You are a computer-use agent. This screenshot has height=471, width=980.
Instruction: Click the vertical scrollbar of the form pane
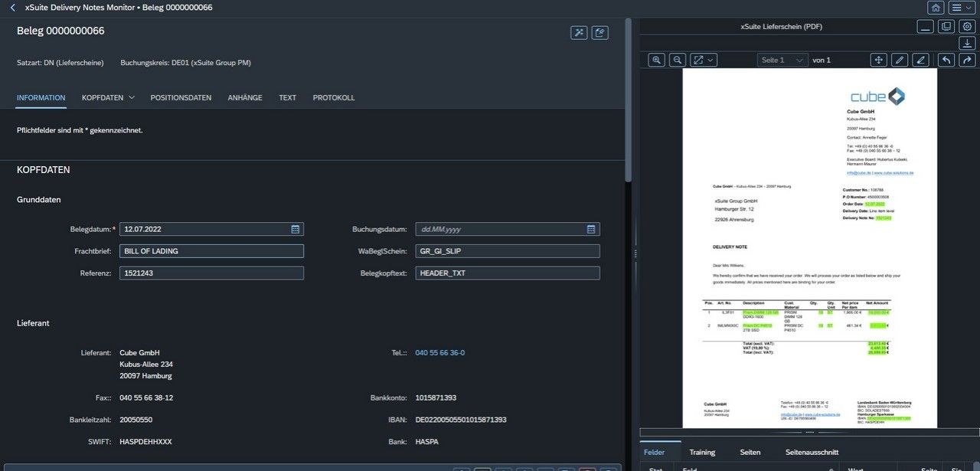(x=629, y=100)
